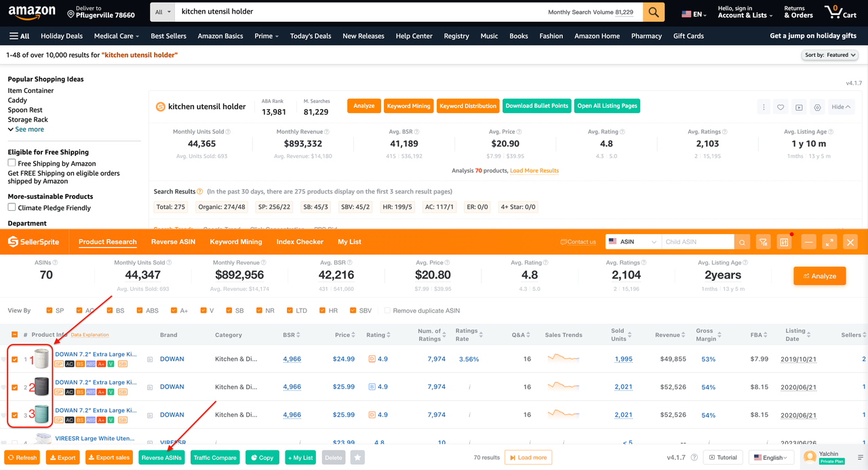This screenshot has width=868, height=470.
Task: Click the Contact us chat icon link
Action: click(578, 242)
